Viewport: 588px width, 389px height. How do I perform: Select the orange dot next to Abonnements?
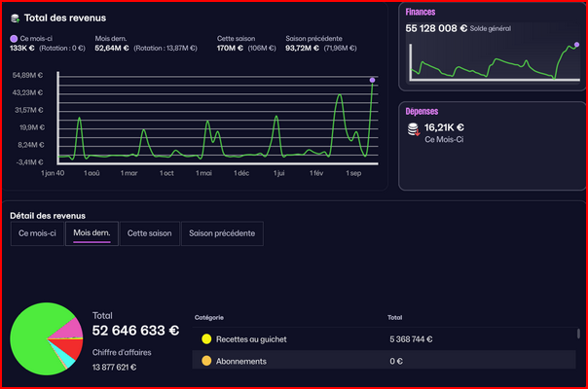pyautogui.click(x=205, y=361)
